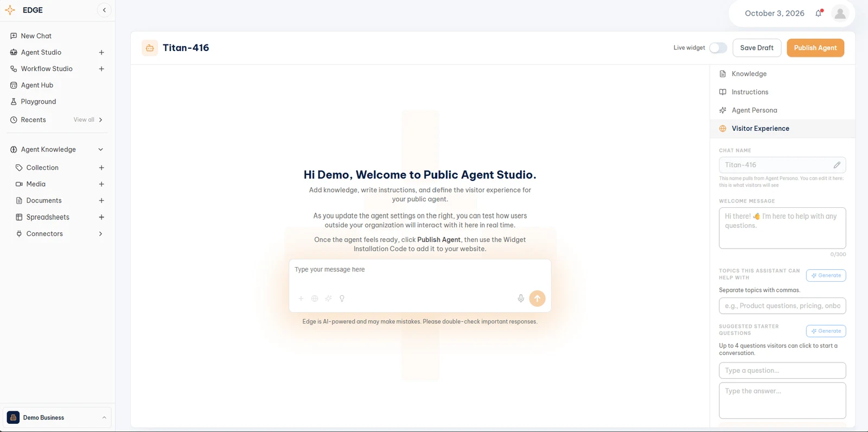Collapse the Agent Knowledge section

click(x=100, y=150)
